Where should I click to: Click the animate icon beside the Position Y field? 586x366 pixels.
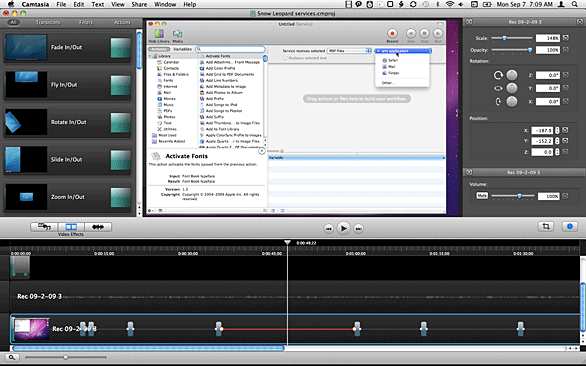[565, 141]
